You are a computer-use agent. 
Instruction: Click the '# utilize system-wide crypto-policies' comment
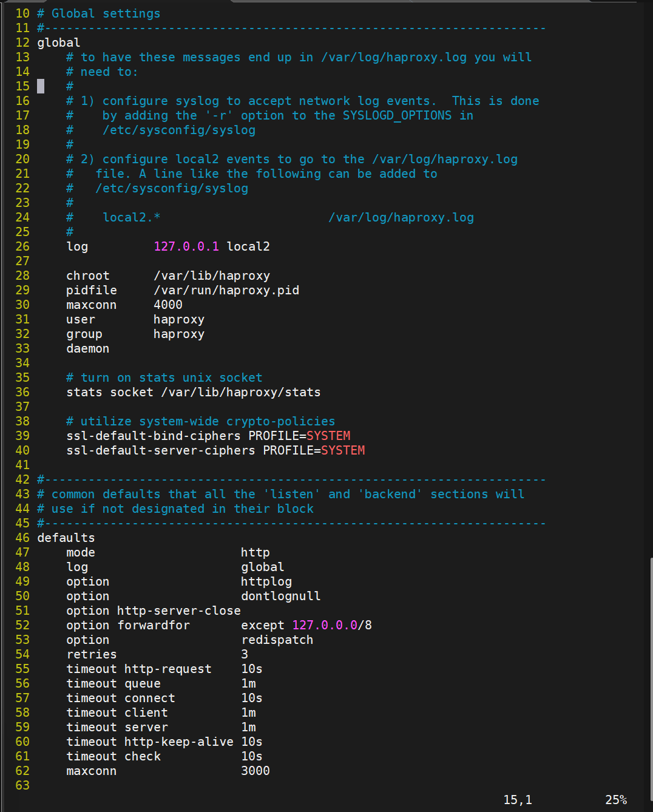click(201, 421)
